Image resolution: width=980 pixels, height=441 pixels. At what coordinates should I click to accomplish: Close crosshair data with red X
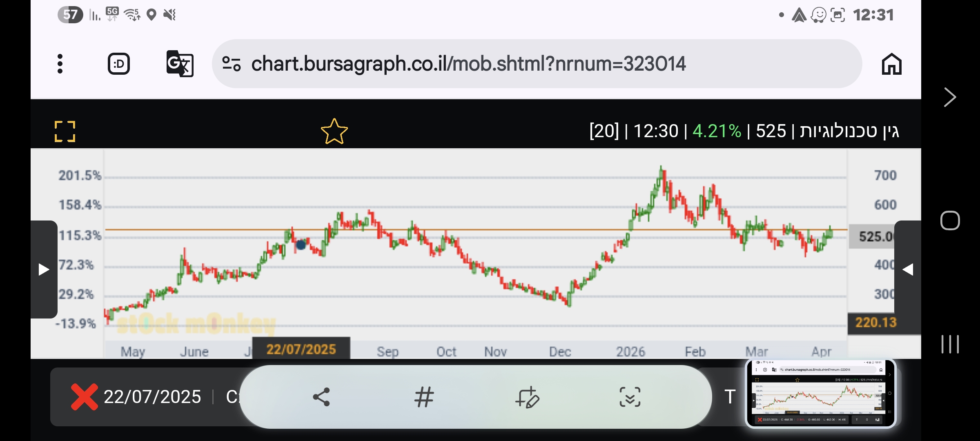click(84, 396)
